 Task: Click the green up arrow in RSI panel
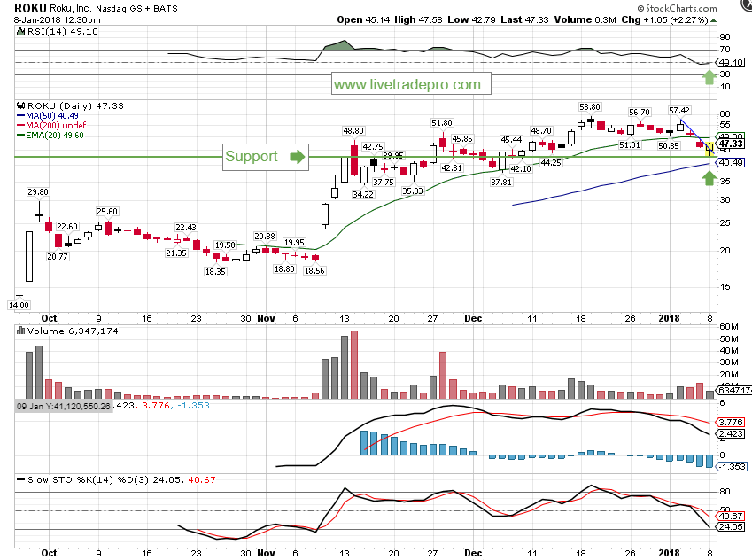709,78
